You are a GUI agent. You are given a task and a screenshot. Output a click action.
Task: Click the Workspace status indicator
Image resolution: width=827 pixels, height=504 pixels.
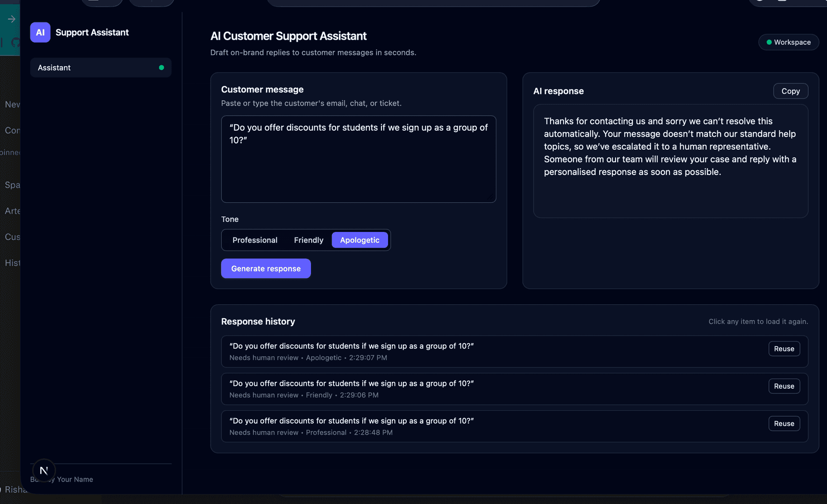pos(788,42)
